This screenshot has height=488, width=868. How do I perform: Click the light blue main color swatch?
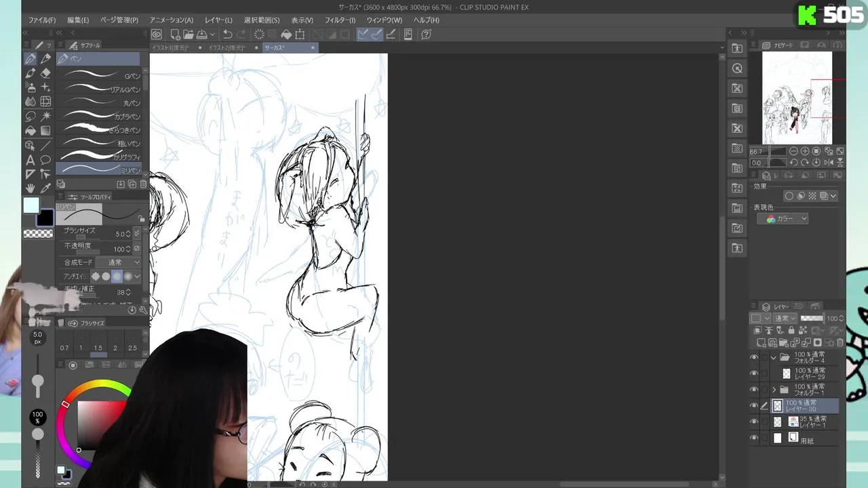pos(31,206)
